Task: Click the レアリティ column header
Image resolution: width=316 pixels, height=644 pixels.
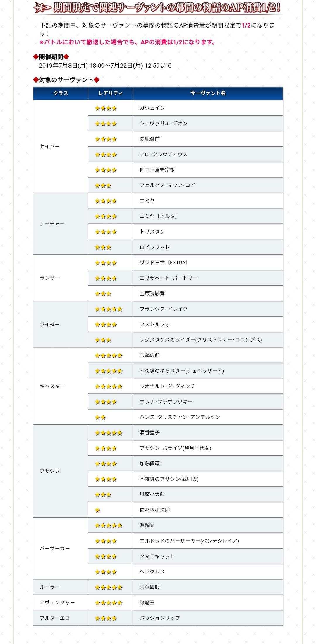Action: [x=110, y=93]
